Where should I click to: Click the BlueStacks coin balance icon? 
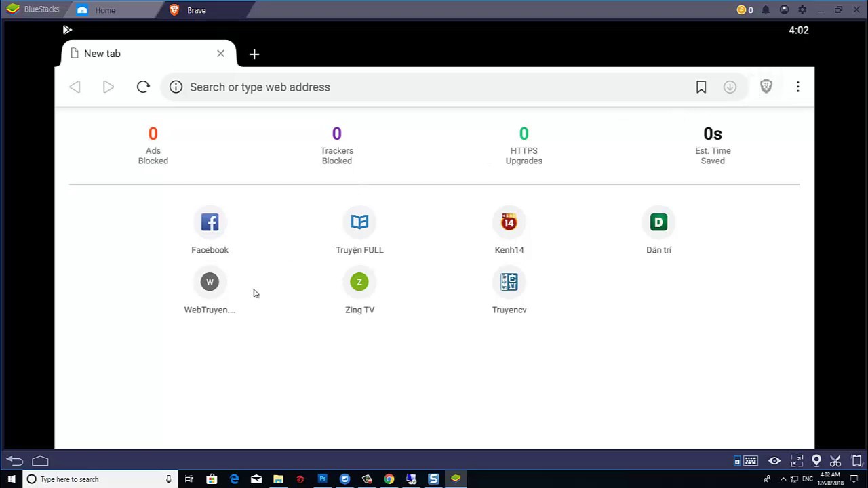tap(741, 10)
